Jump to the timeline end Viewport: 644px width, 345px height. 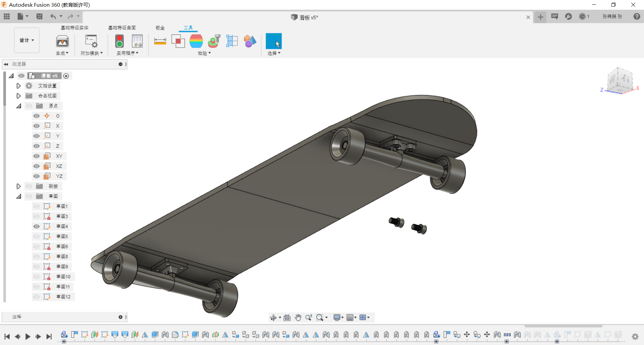(49, 337)
